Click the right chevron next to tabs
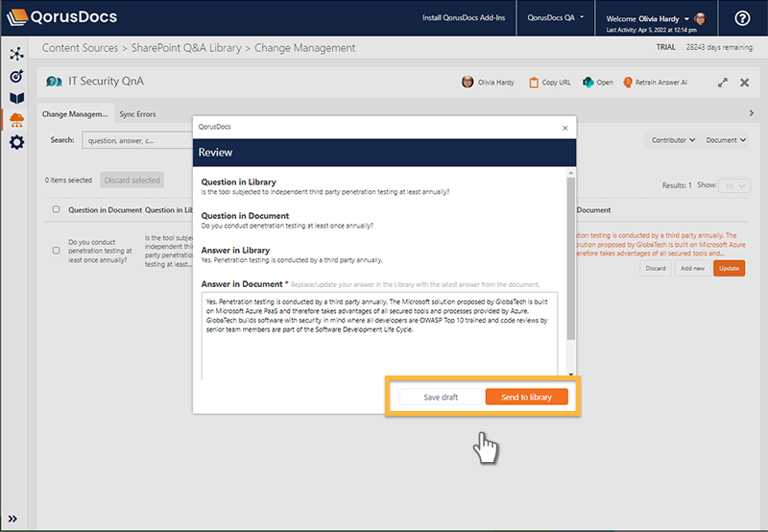This screenshot has width=768, height=532. click(x=752, y=113)
